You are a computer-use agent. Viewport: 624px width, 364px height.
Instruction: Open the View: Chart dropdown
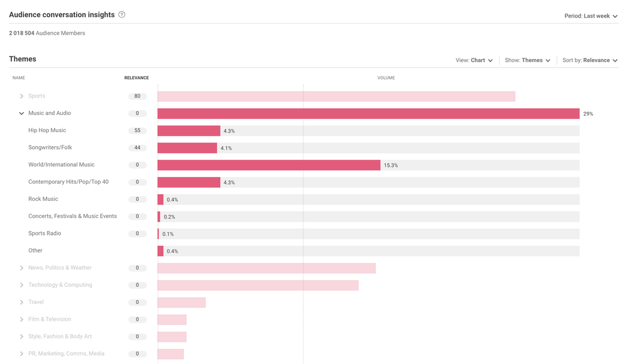pyautogui.click(x=474, y=60)
